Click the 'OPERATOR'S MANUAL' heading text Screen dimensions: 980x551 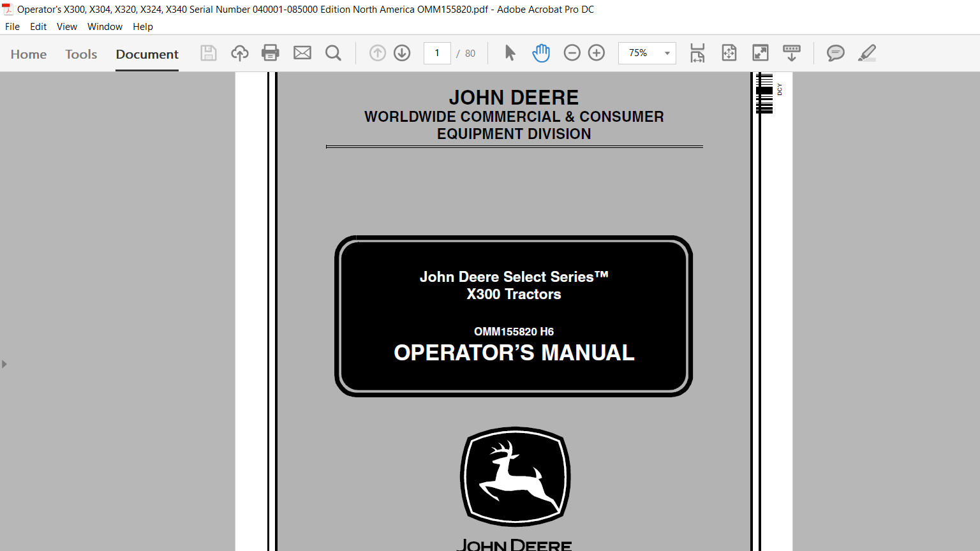[514, 353]
